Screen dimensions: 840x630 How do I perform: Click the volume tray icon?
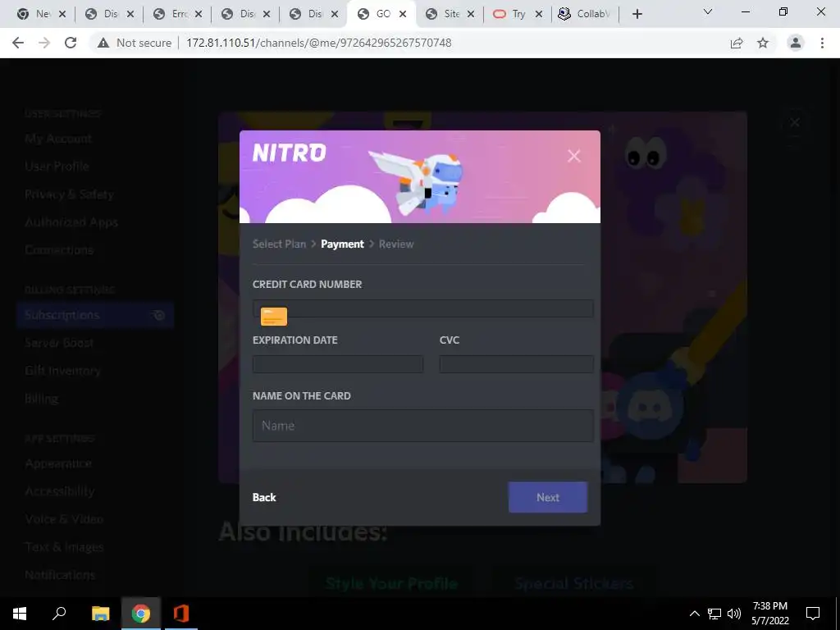[x=734, y=614]
